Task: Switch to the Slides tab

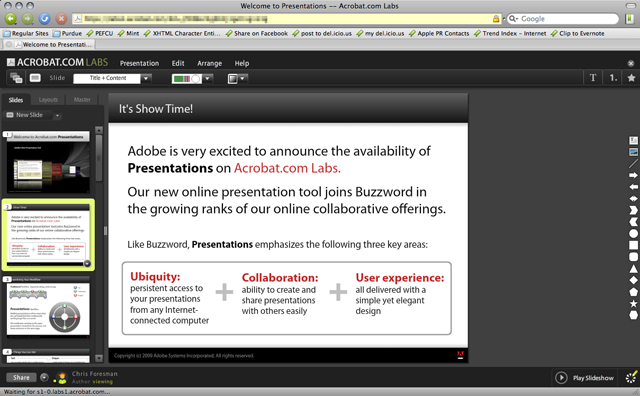Action: tap(16, 100)
